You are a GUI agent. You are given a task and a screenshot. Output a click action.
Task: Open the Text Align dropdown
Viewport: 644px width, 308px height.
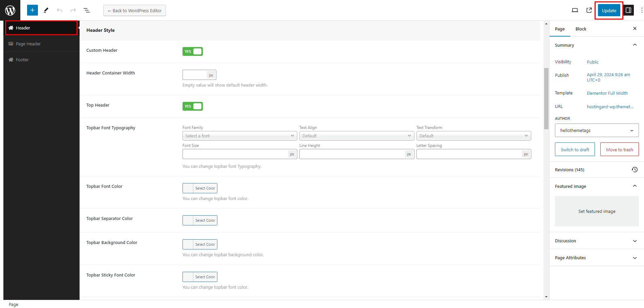click(357, 136)
